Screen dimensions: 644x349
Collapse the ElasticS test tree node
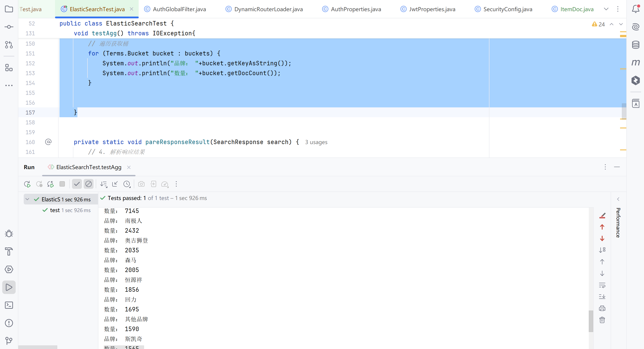tap(28, 199)
